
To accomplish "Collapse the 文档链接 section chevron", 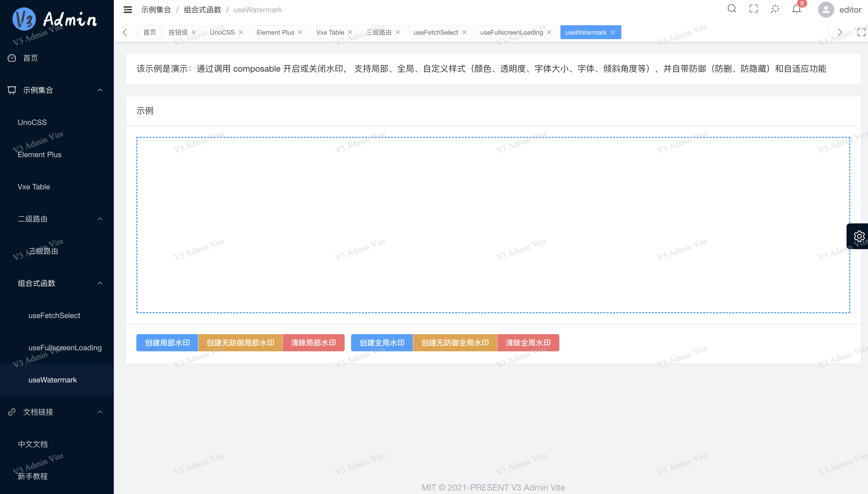I will (x=100, y=412).
